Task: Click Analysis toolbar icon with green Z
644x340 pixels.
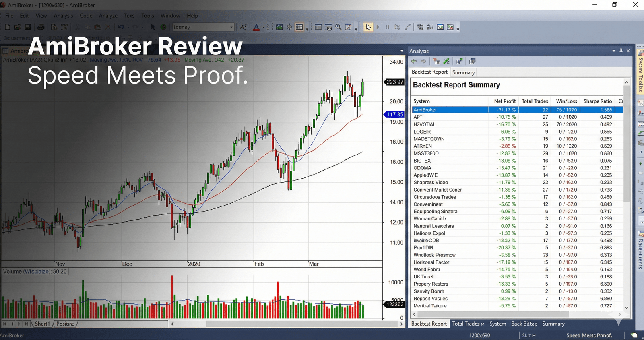Action: 446,61
